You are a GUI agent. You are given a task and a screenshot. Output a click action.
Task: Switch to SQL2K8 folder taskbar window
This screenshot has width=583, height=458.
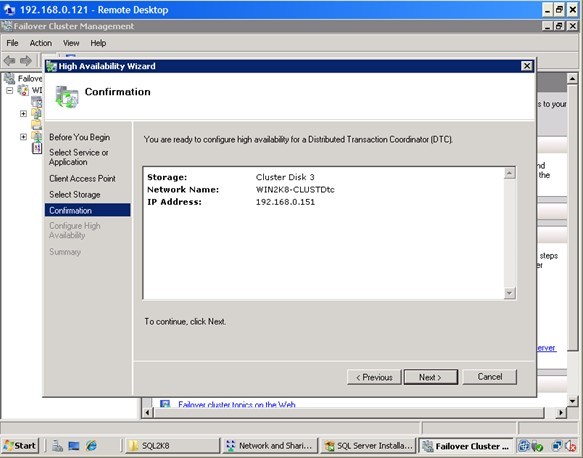173,445
